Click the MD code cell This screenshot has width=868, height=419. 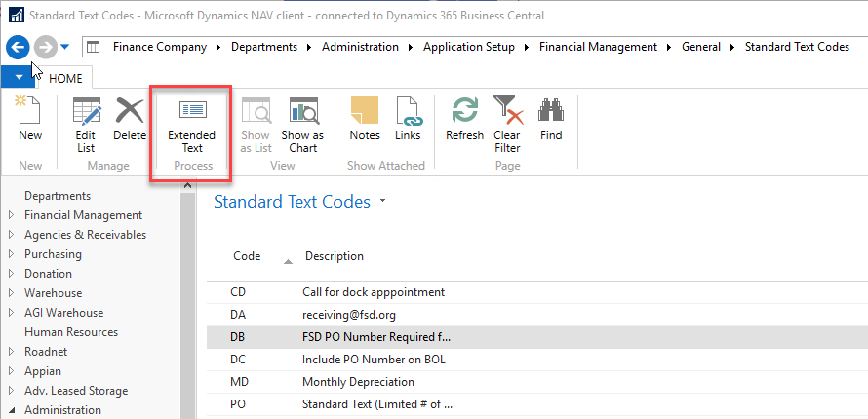click(239, 382)
